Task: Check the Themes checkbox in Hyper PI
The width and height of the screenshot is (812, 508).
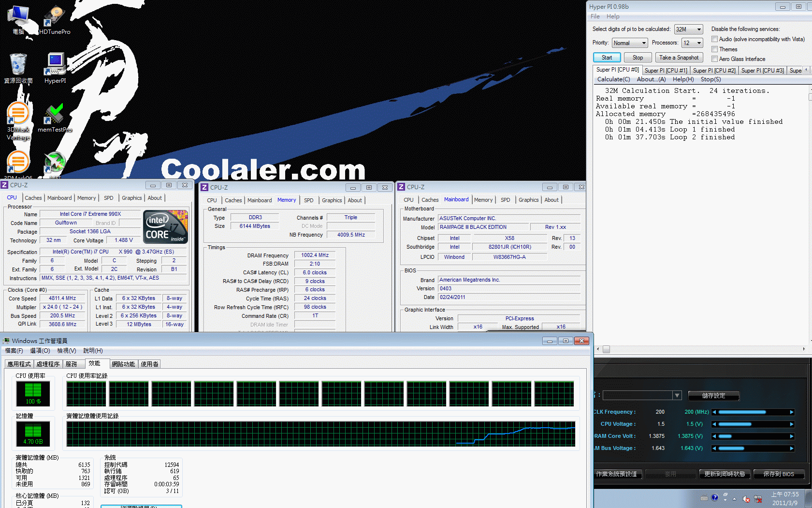Action: (x=714, y=49)
